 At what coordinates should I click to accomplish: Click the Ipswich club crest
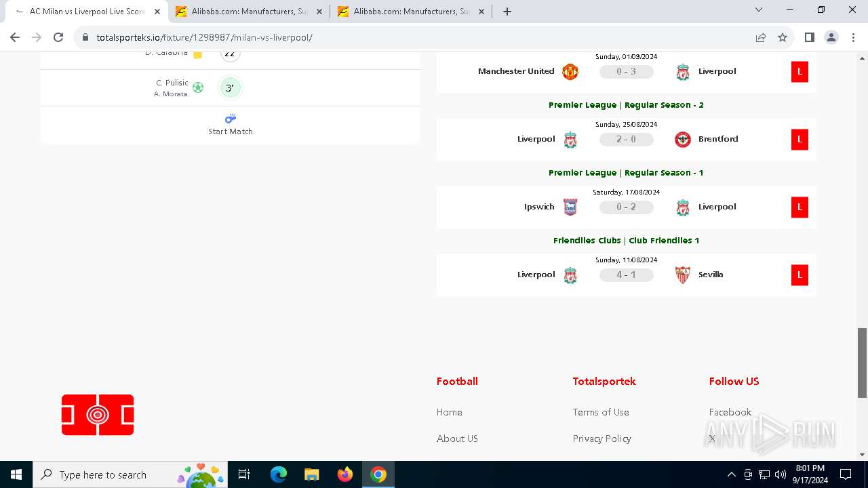[570, 207]
